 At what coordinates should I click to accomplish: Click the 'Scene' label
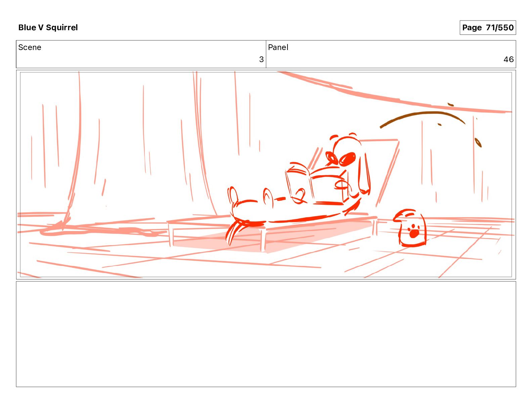30,47
